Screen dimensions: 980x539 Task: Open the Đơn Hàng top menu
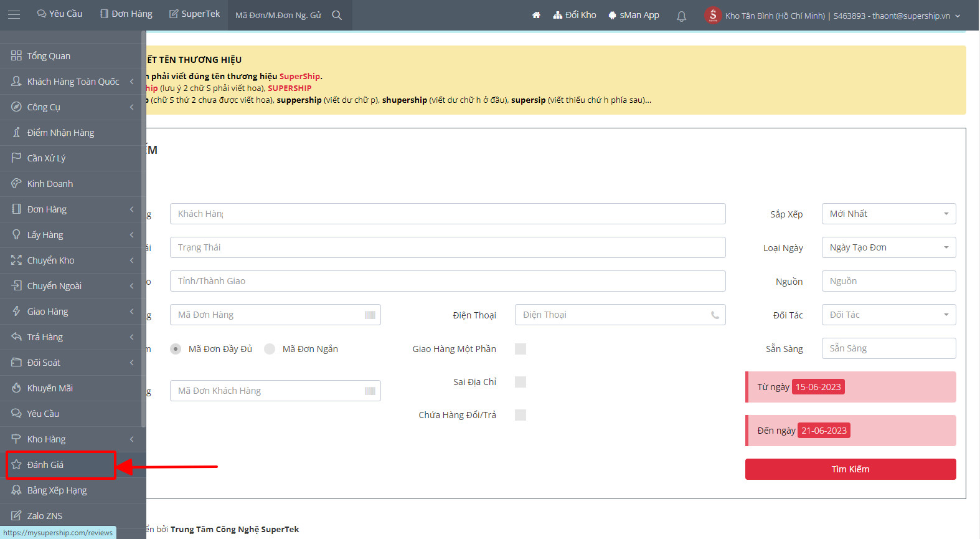[126, 14]
